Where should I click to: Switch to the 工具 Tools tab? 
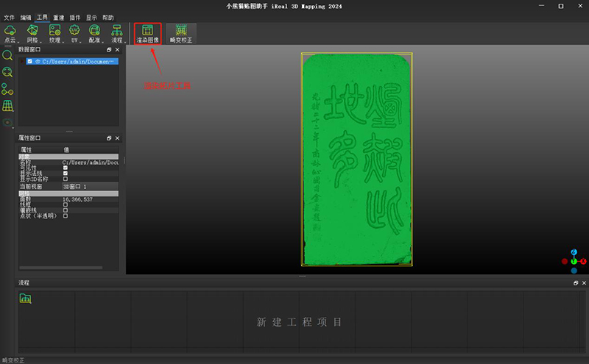pyautogui.click(x=42, y=18)
